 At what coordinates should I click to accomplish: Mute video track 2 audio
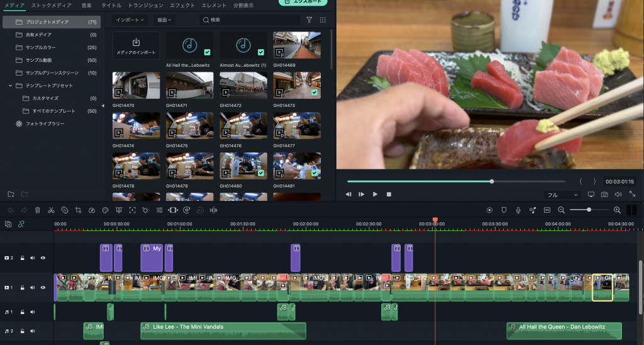[x=33, y=258]
